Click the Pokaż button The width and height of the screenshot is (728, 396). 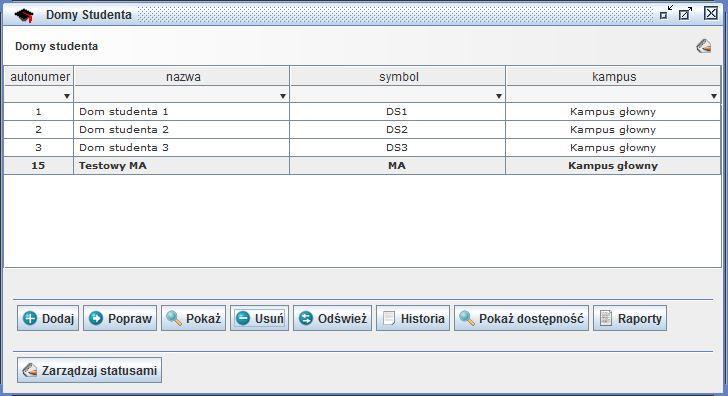pos(194,318)
